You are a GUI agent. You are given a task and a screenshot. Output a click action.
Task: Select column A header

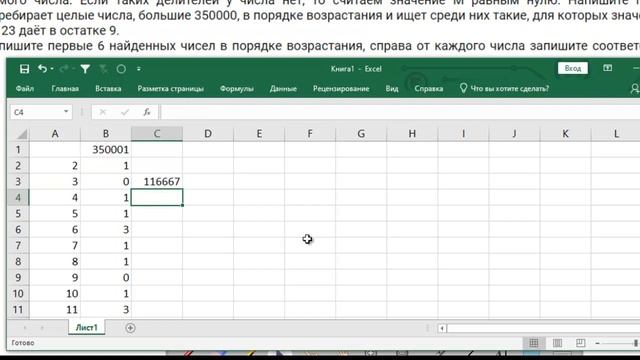55,134
